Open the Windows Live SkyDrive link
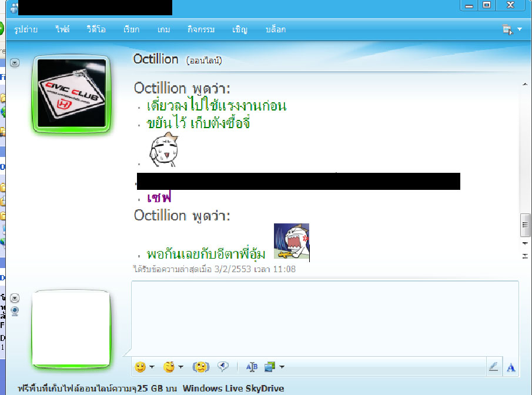This screenshot has height=395, width=532. (233, 388)
